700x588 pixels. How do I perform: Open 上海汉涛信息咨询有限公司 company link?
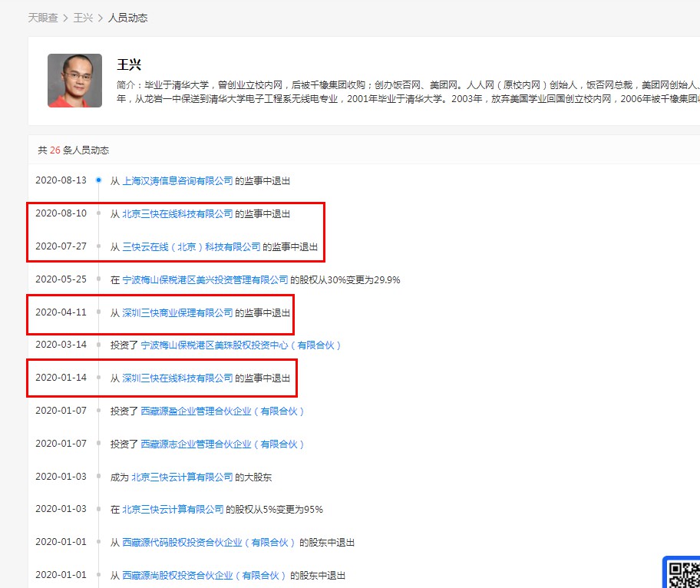tap(177, 181)
